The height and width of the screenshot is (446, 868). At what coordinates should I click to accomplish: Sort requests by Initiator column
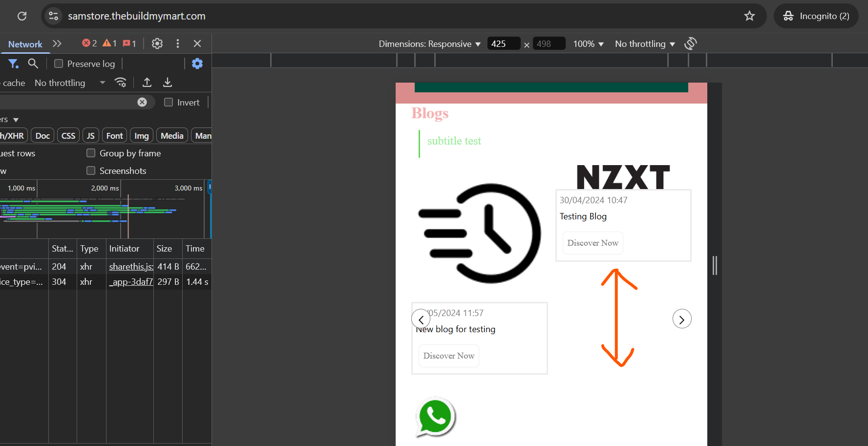(130, 249)
